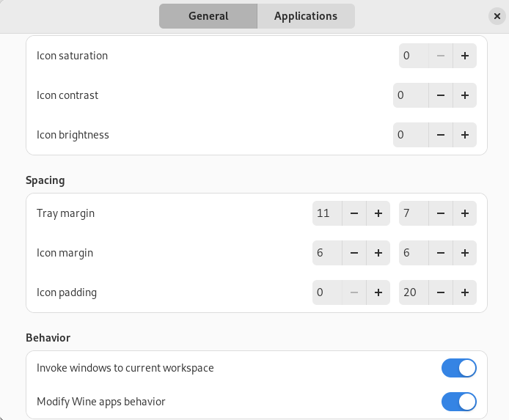Focus the second Icon padding number field

[x=414, y=292]
